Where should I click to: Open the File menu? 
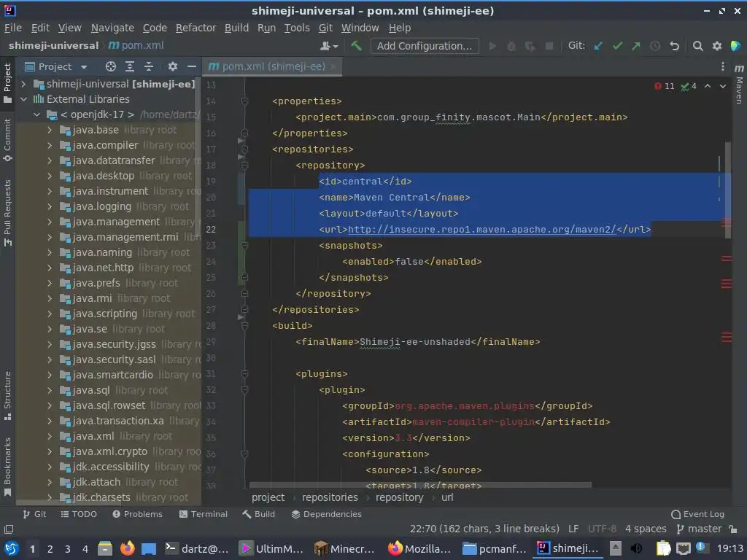point(13,28)
